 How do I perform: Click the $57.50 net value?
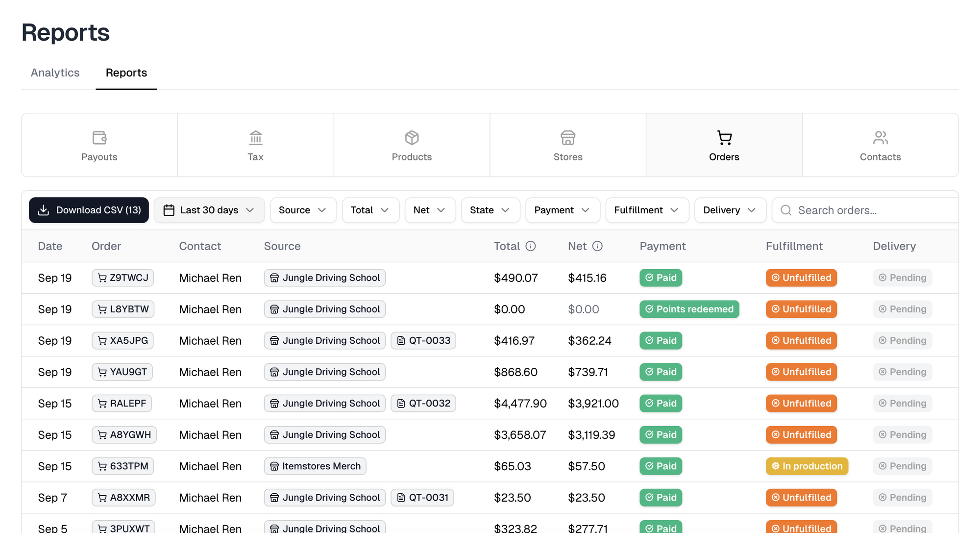[x=587, y=466]
